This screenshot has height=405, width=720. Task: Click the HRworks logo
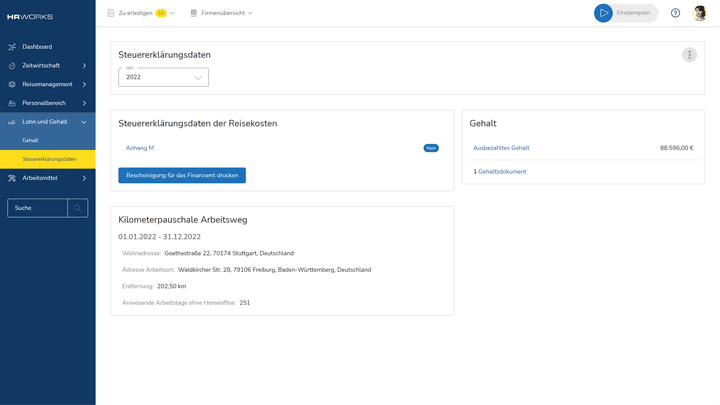tap(30, 17)
